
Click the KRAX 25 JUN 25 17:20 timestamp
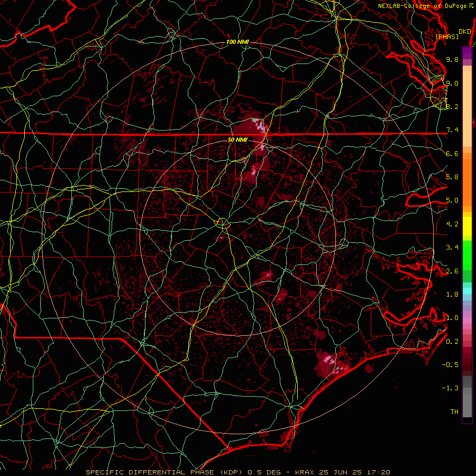tap(342, 472)
